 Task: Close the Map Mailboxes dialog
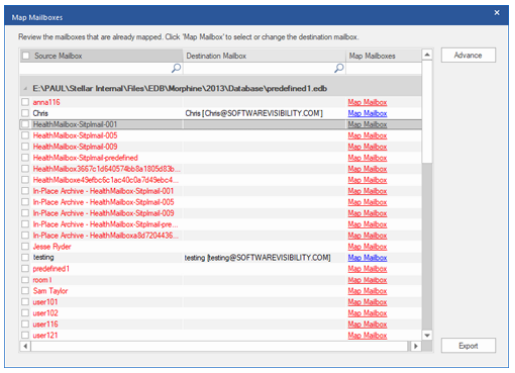[497, 13]
